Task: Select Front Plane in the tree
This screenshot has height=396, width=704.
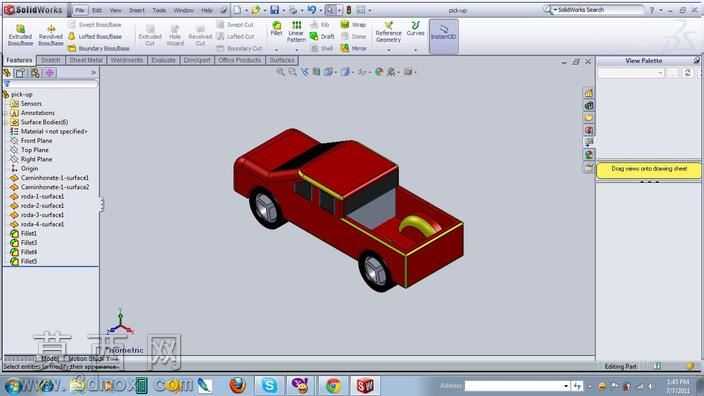Action: click(36, 141)
